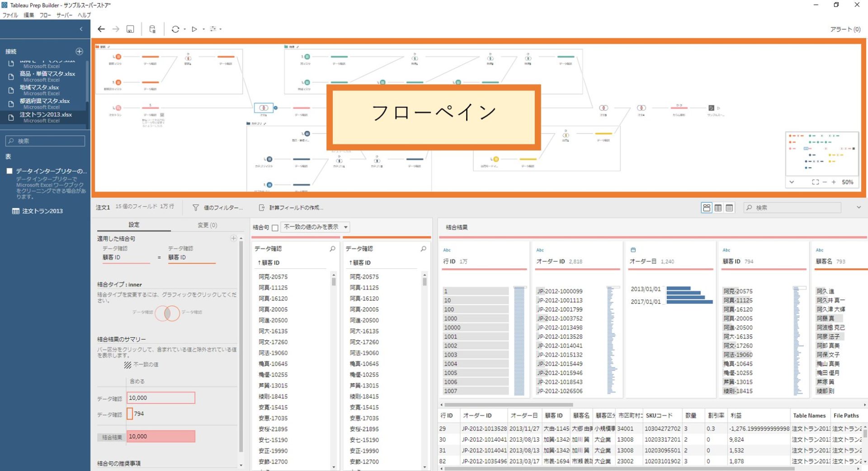Click the minus zoom control at 50%
The width and height of the screenshot is (868, 471).
pyautogui.click(x=825, y=182)
